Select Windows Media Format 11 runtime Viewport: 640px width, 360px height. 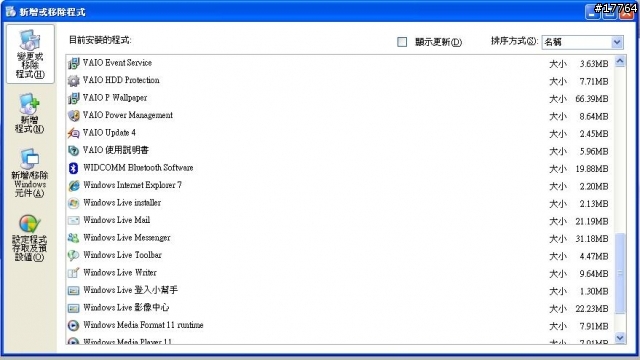click(x=340, y=326)
